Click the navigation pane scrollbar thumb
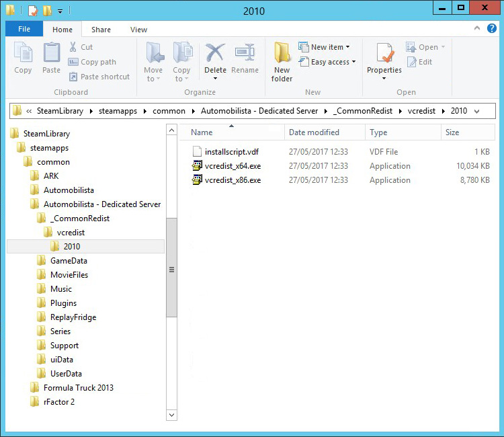The width and height of the screenshot is (504, 437). tap(171, 268)
